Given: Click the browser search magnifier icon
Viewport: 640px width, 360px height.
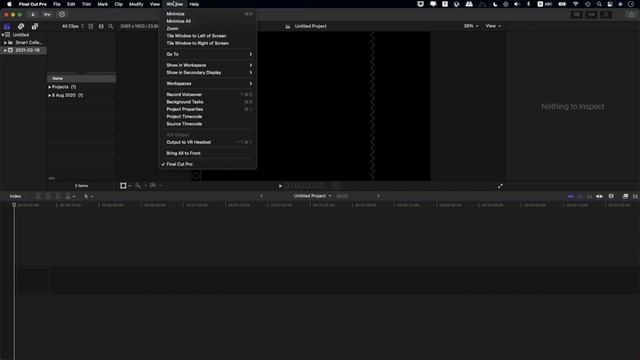Looking at the screenshot, I should 111,26.
